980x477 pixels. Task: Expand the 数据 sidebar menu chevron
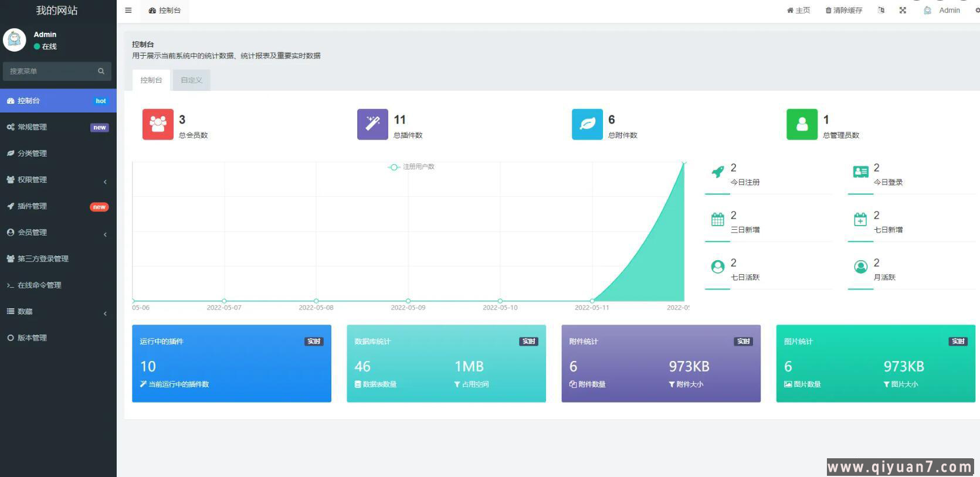tap(105, 314)
